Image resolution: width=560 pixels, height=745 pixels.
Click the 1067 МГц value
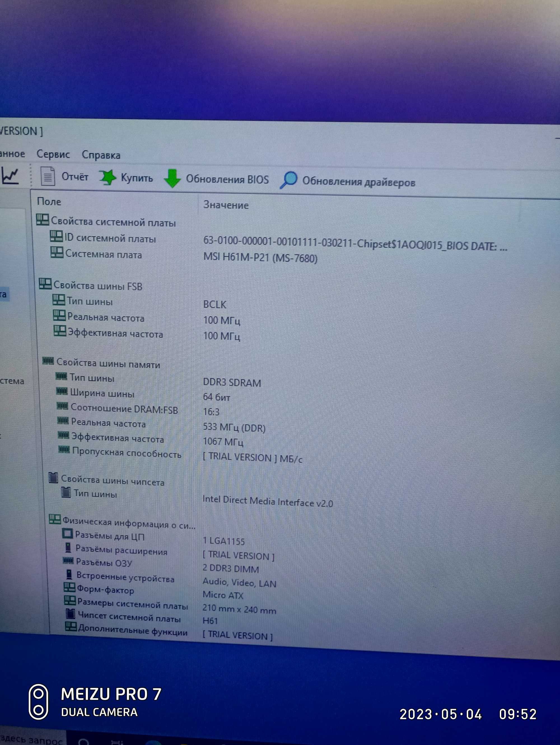coord(223,442)
